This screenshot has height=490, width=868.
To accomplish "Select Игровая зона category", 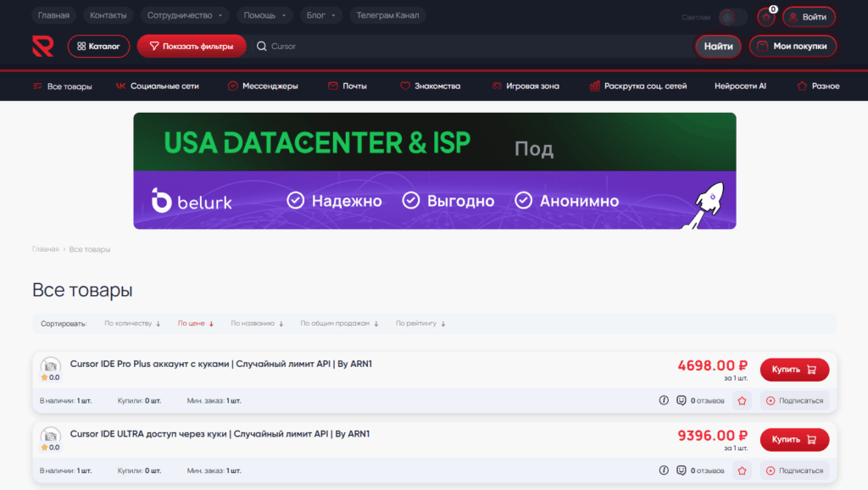I will click(x=526, y=86).
